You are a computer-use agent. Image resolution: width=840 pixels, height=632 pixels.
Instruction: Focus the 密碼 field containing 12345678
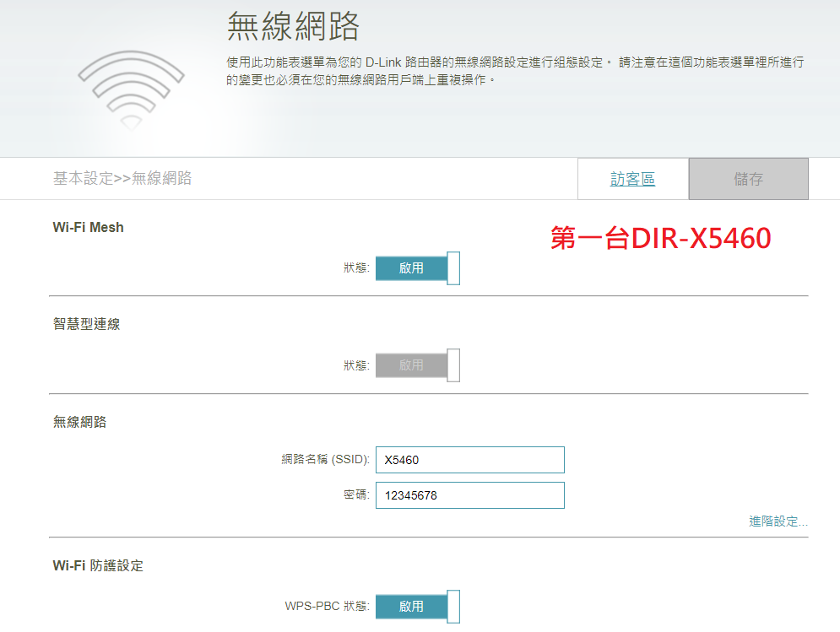469,495
